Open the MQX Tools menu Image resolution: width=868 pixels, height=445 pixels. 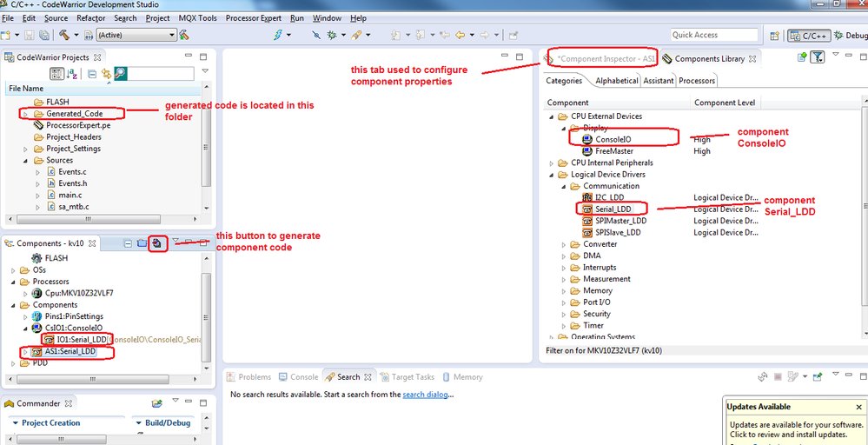[x=197, y=18]
